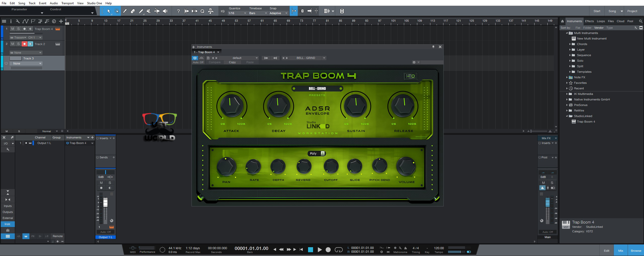The width and height of the screenshot is (644, 256).
Task: Mute the Trap Boom 4 track
Action: [13, 29]
